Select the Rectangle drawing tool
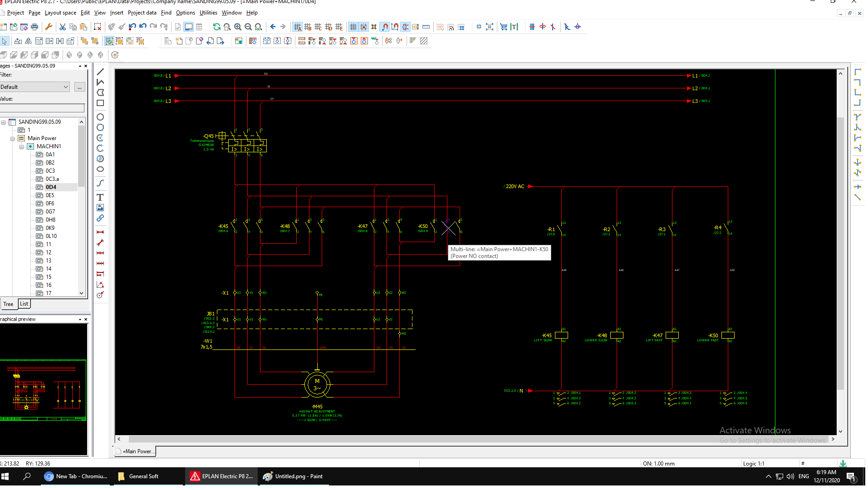The width and height of the screenshot is (868, 490). (x=100, y=103)
